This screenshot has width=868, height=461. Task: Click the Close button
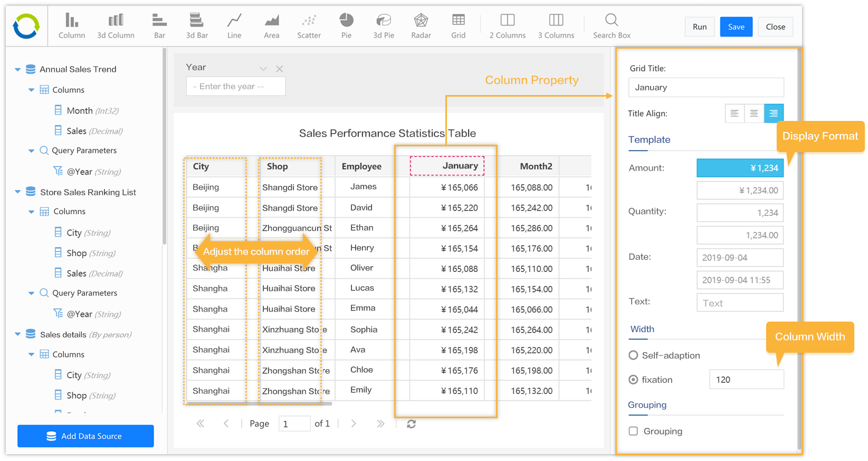(776, 27)
